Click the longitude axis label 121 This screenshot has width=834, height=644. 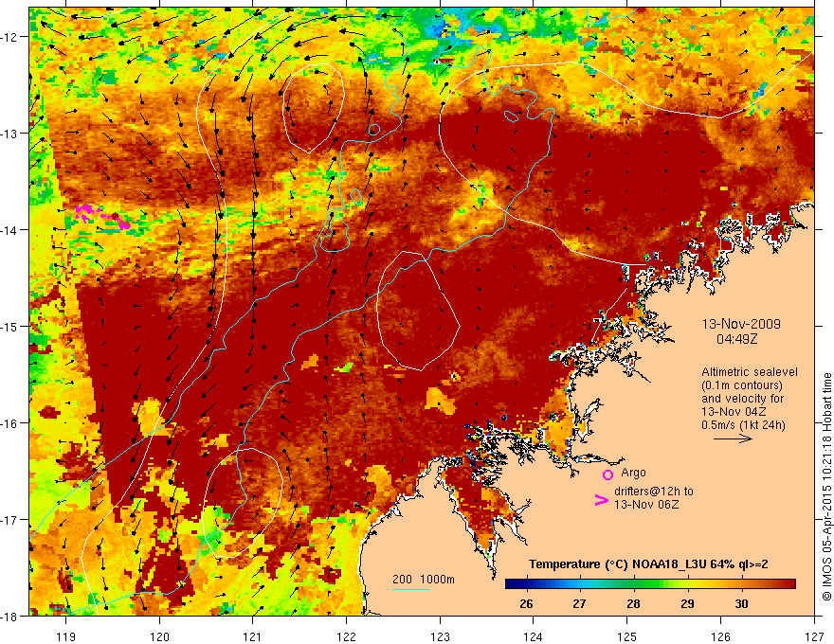pyautogui.click(x=253, y=636)
